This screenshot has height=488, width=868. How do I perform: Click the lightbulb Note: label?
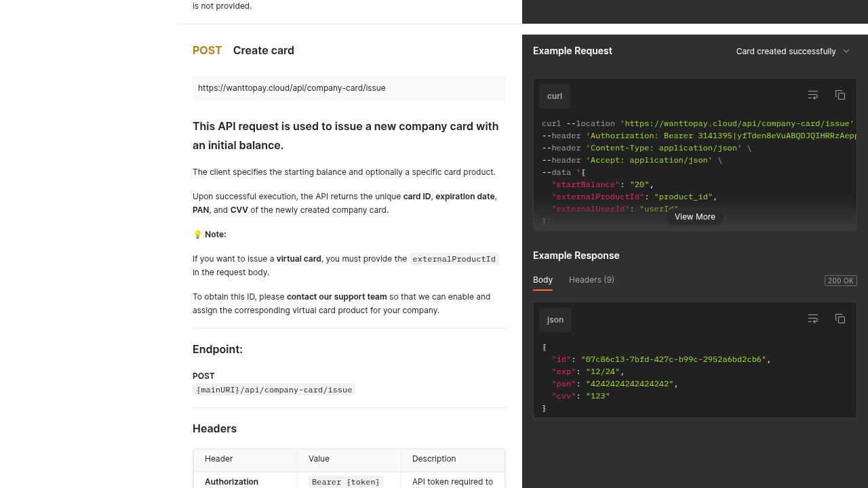click(210, 235)
